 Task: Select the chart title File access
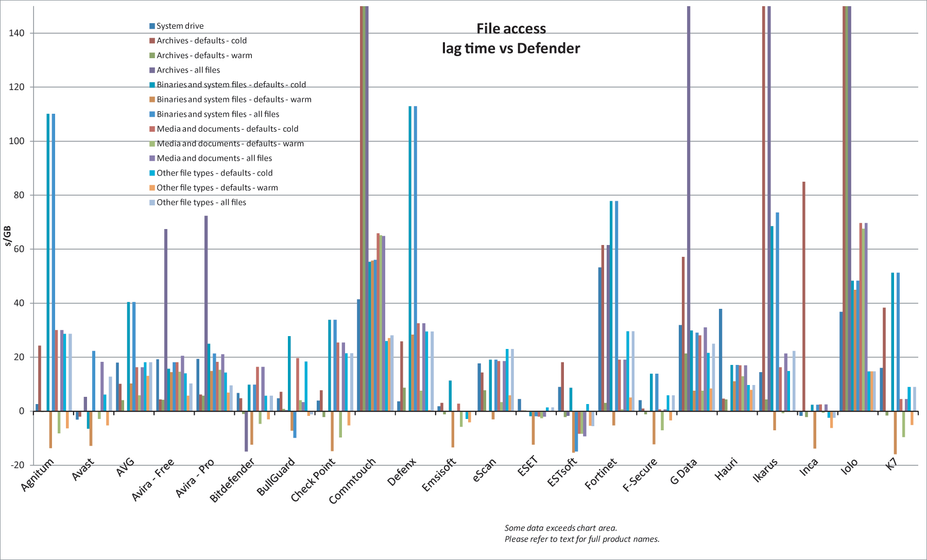[x=511, y=29]
